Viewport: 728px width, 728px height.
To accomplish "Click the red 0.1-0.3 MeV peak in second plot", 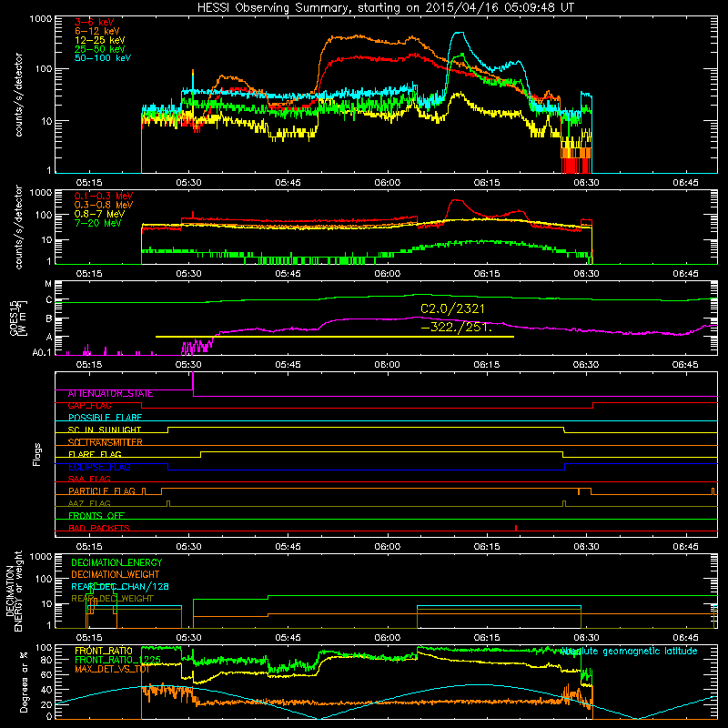I will 457,200.
